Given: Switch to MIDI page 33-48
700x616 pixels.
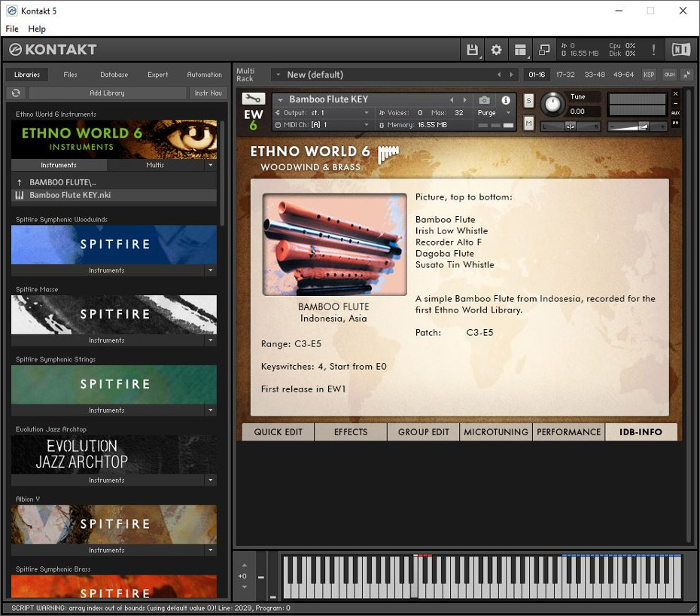Looking at the screenshot, I should pos(595,75).
